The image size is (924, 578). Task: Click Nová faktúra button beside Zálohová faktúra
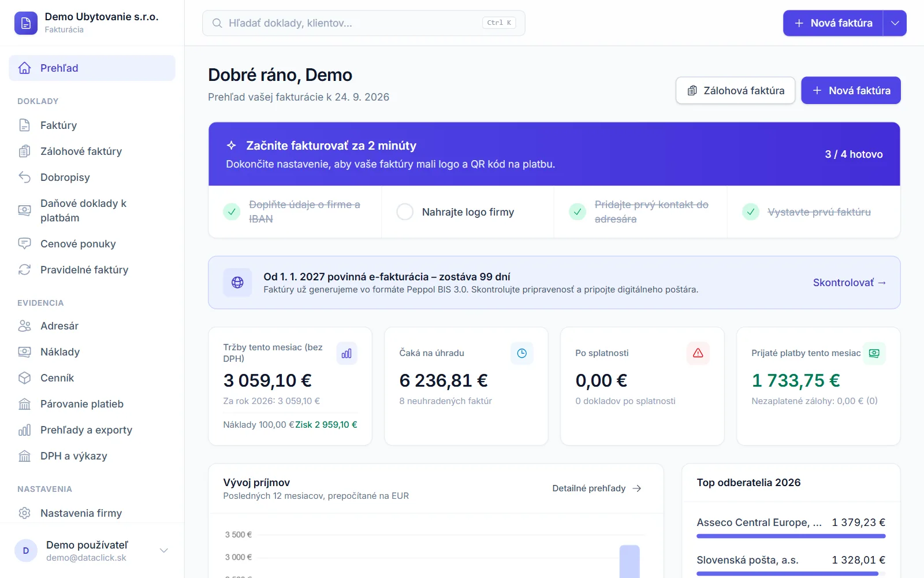[x=851, y=91]
